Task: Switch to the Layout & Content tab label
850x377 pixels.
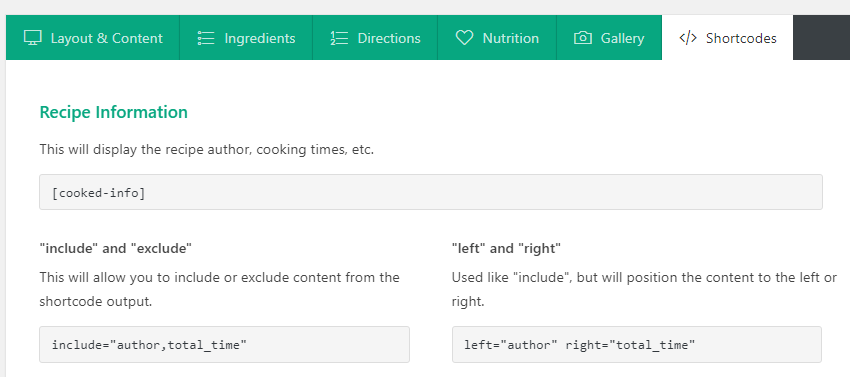Action: pos(106,39)
